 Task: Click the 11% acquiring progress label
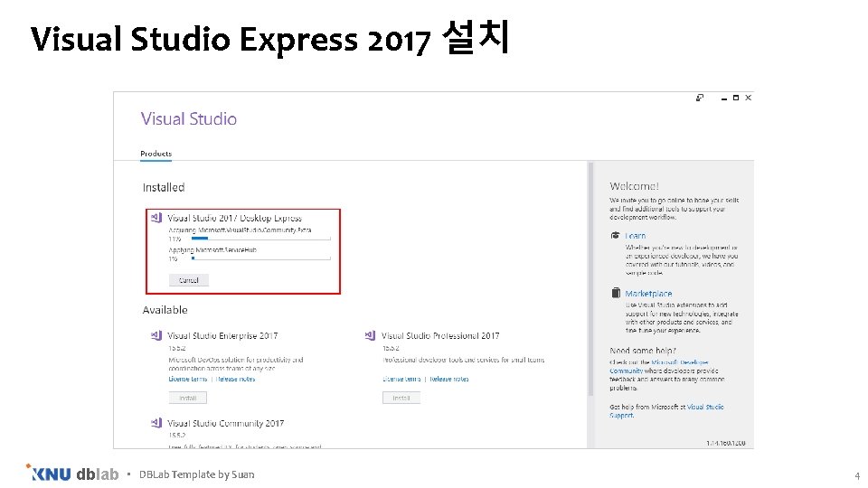175,239
